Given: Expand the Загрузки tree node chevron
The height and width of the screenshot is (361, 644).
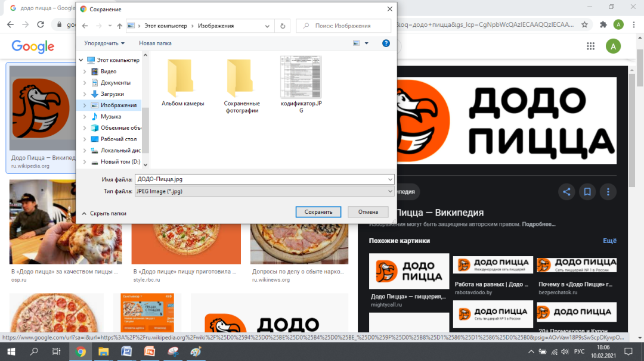Looking at the screenshot, I should click(x=85, y=94).
